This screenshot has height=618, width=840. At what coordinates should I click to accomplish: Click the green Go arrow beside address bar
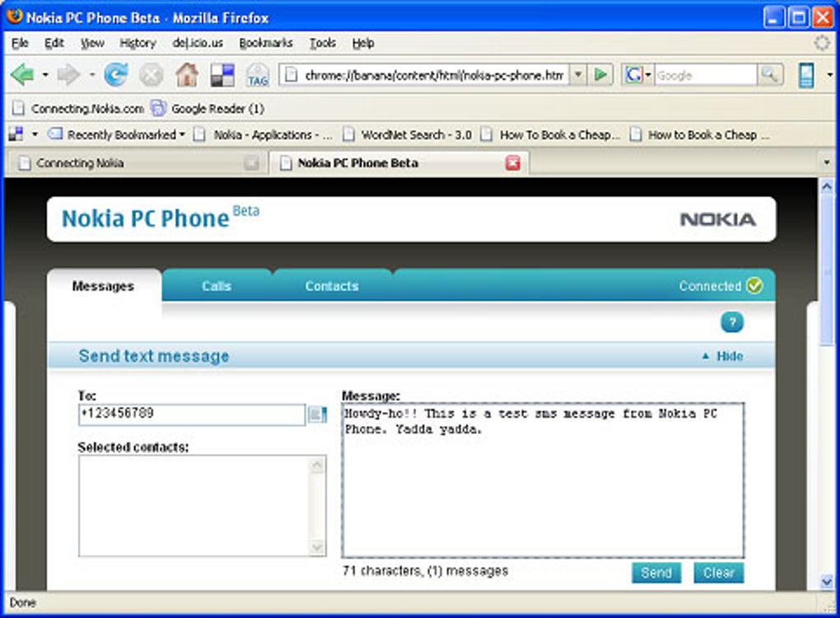601,74
